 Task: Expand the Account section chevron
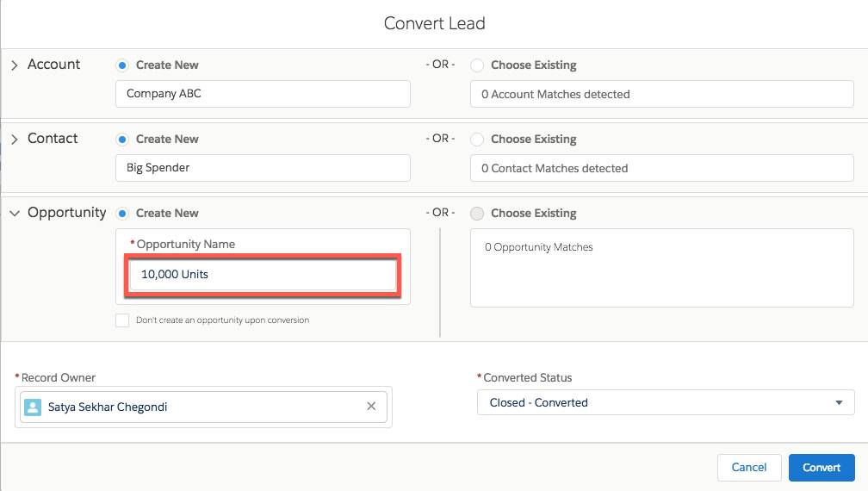[15, 65]
